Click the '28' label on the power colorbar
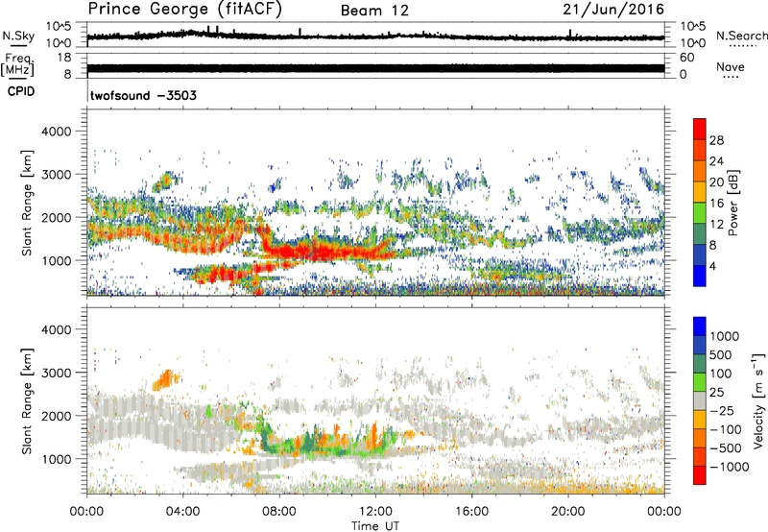 coord(716,140)
